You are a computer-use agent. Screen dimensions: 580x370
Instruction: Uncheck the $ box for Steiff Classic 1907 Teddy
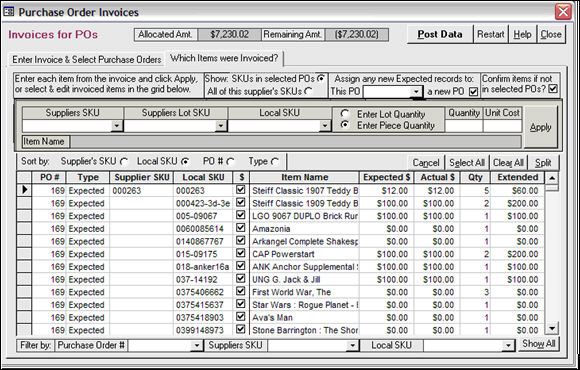(241, 190)
